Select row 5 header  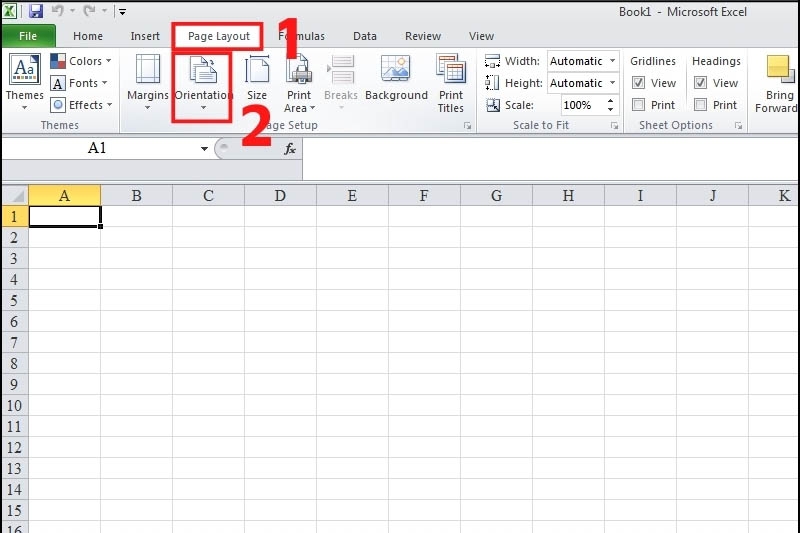pyautogui.click(x=14, y=300)
